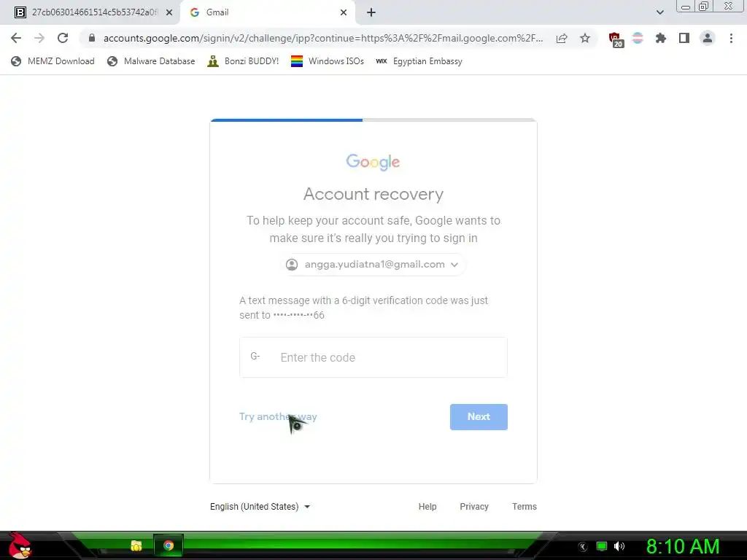Open the tab search dropdown arrow
Viewport: 747px width, 560px height.
point(659,12)
